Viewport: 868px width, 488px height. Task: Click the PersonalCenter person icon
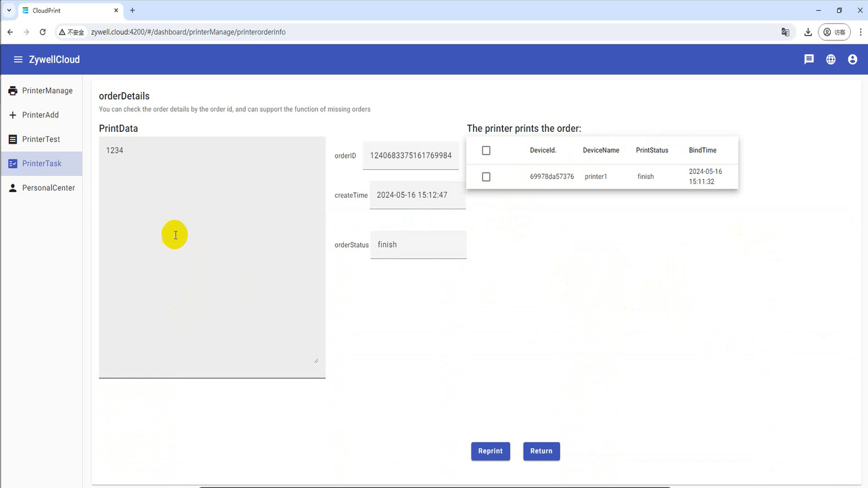click(x=13, y=188)
